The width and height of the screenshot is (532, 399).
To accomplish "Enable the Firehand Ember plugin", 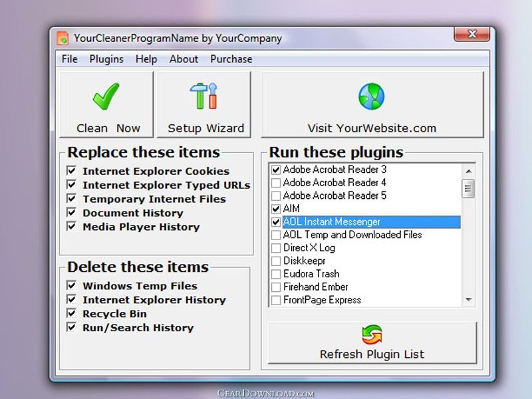I will coord(276,287).
